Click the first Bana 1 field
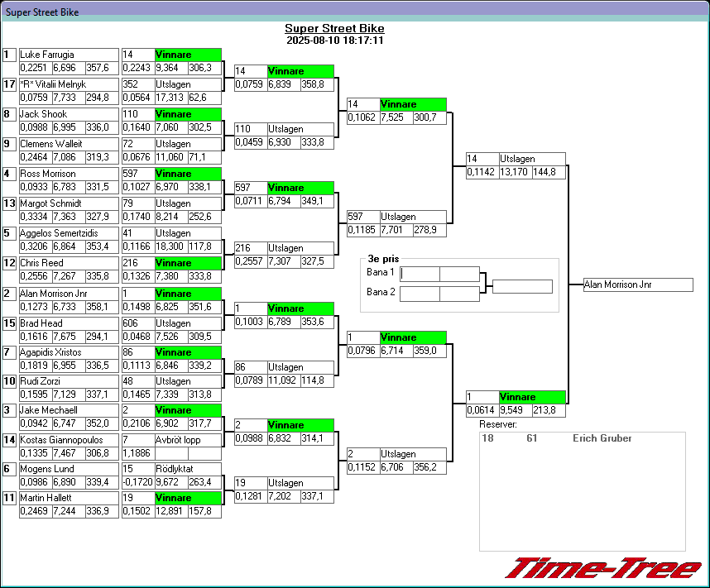 420,274
